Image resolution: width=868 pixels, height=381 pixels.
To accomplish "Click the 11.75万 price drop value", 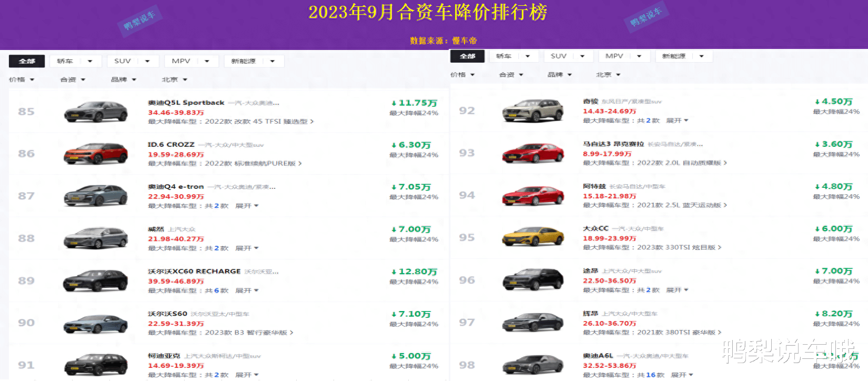I will click(x=414, y=103).
